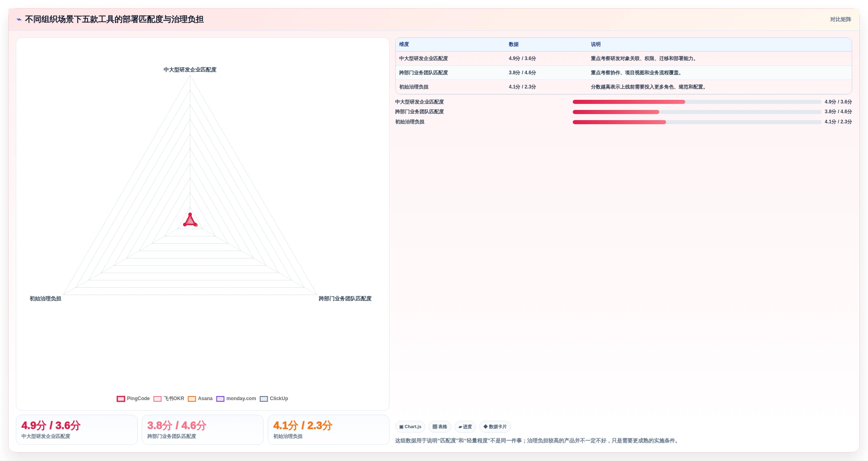Viewport: 868px width, 461px height.
Task: Click description 重点考察研发对象关联、权限、迁移和部署能力
Action: click(x=644, y=59)
